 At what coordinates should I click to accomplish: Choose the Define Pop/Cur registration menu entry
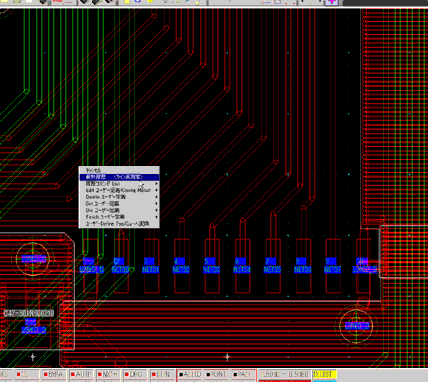click(119, 224)
